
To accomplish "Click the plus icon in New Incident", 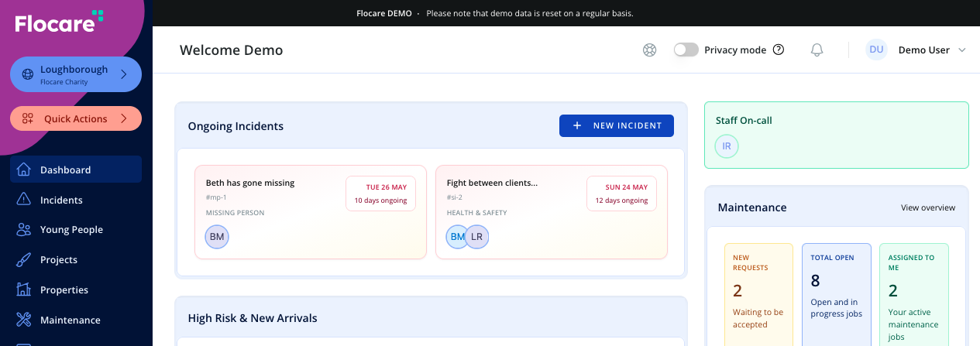I will pyautogui.click(x=576, y=125).
